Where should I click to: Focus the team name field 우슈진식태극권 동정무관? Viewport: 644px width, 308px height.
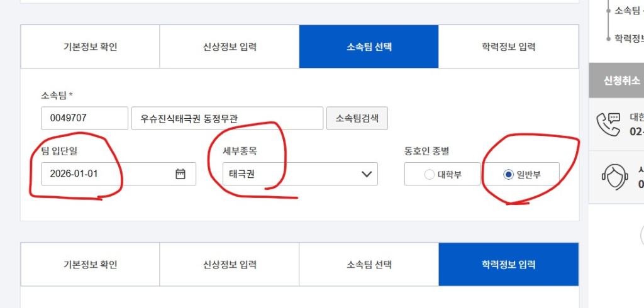226,118
